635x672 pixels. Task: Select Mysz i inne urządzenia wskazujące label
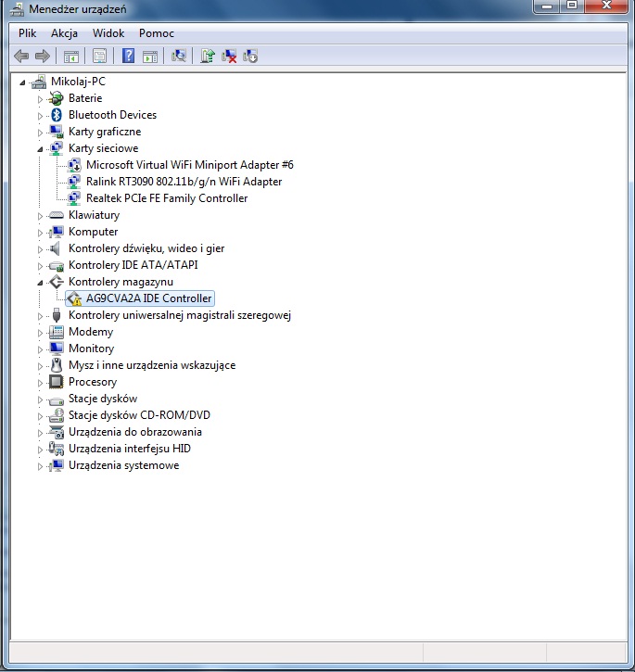(x=152, y=365)
